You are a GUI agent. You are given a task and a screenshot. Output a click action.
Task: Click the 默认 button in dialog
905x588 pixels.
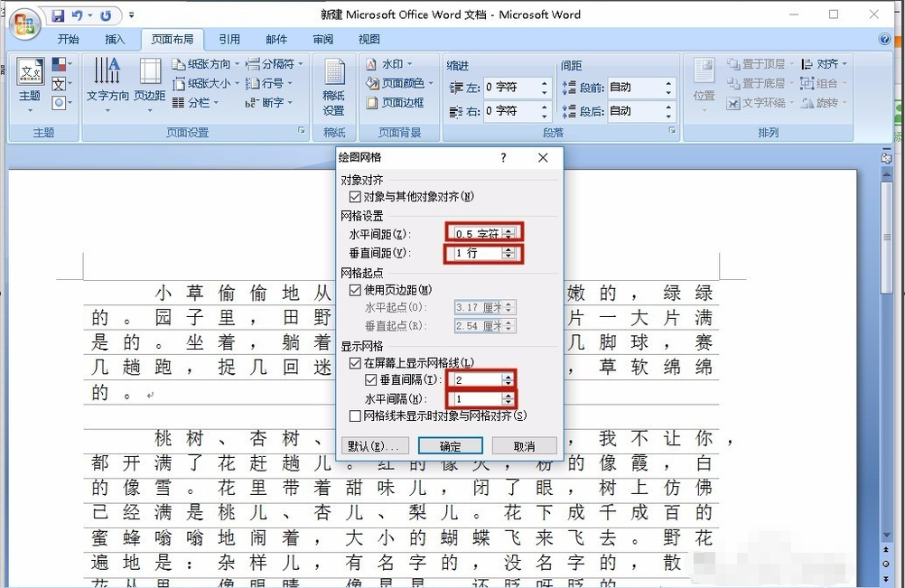375,446
